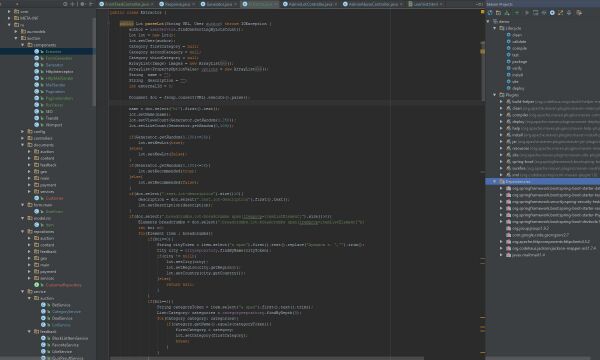The image size is (600, 360).
Task: Expand build-helper plugin node
Action: (x=501, y=101)
